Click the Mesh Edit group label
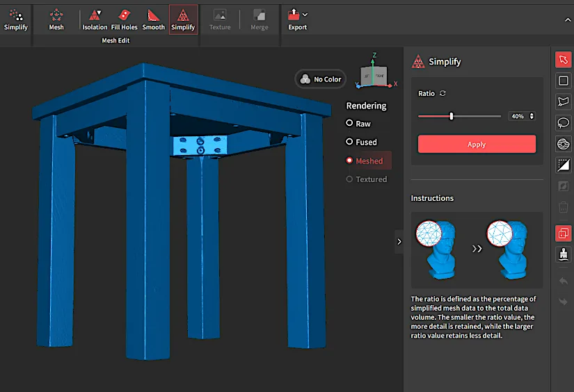This screenshot has height=392, width=574. pos(115,40)
